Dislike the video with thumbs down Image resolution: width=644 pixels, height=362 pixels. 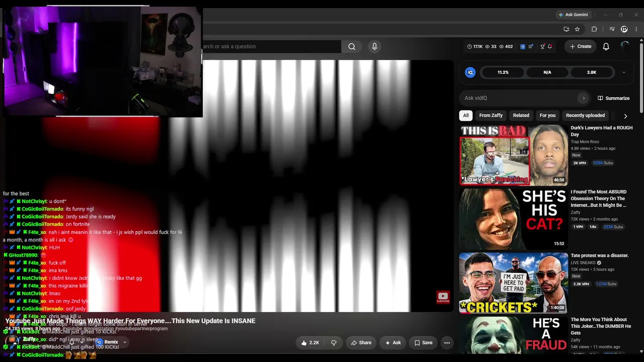pyautogui.click(x=334, y=343)
